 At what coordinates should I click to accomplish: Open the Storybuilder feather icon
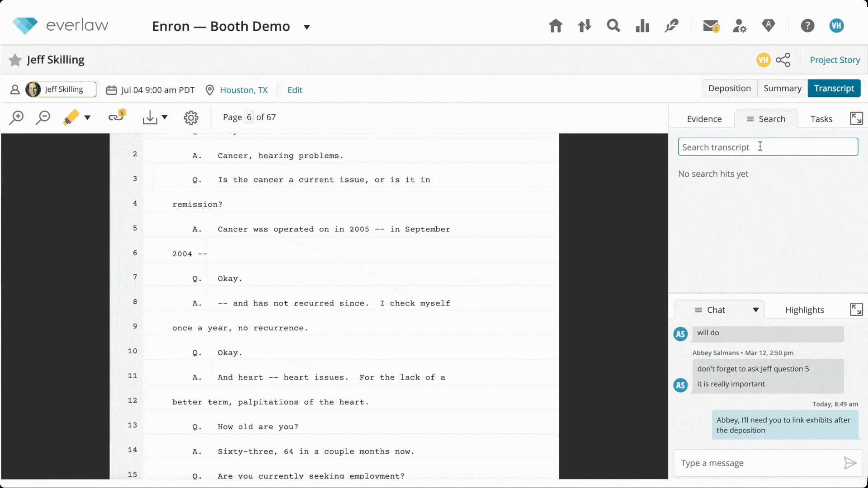pos(671,26)
